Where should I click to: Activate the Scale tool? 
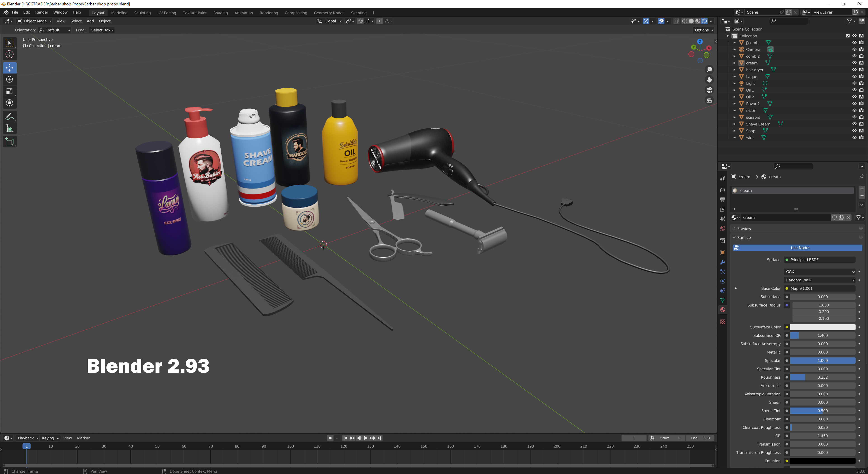(9, 91)
